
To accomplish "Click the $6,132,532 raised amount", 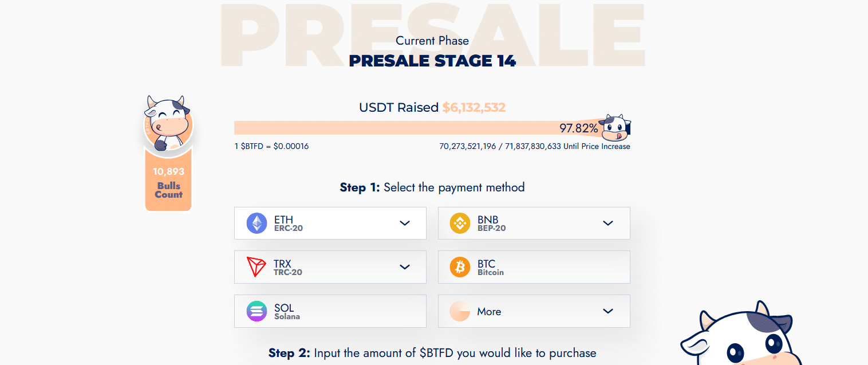I will [x=474, y=107].
